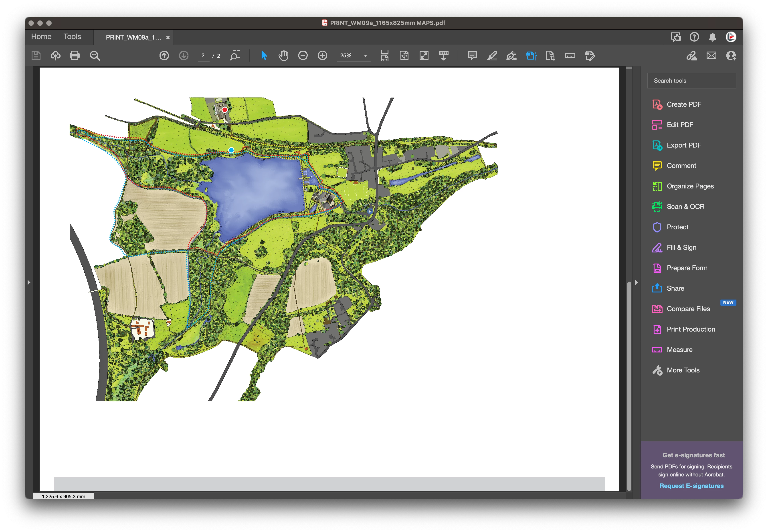This screenshot has height=532, width=768.
Task: Go to previous page arrow
Action: click(164, 56)
